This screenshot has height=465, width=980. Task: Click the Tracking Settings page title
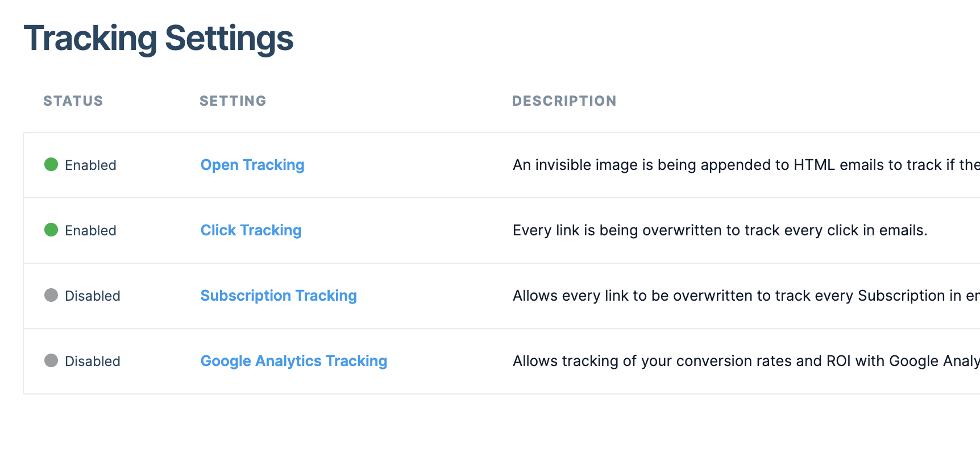159,38
